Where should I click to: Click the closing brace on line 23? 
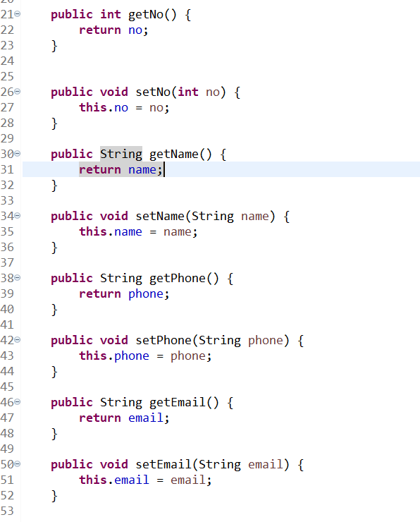[54, 46]
